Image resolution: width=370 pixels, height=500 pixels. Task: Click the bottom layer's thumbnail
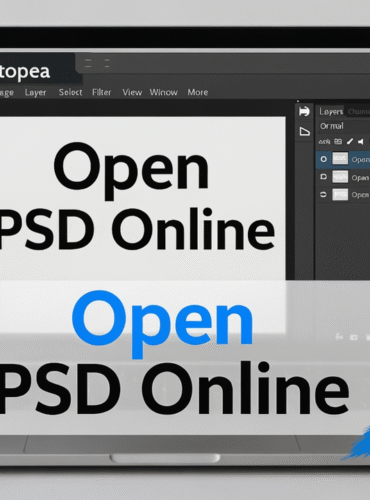click(340, 194)
